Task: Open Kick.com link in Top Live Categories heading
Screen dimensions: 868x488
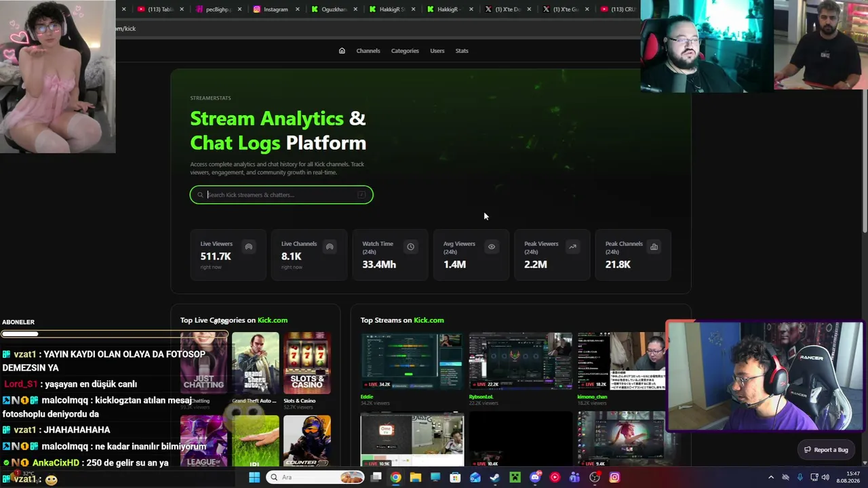Action: [273, 320]
